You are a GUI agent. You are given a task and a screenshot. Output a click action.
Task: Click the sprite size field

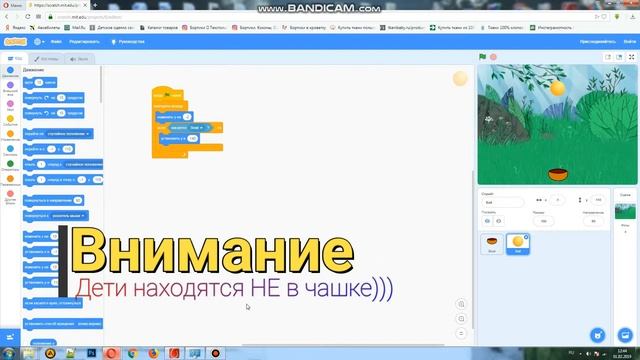543,221
